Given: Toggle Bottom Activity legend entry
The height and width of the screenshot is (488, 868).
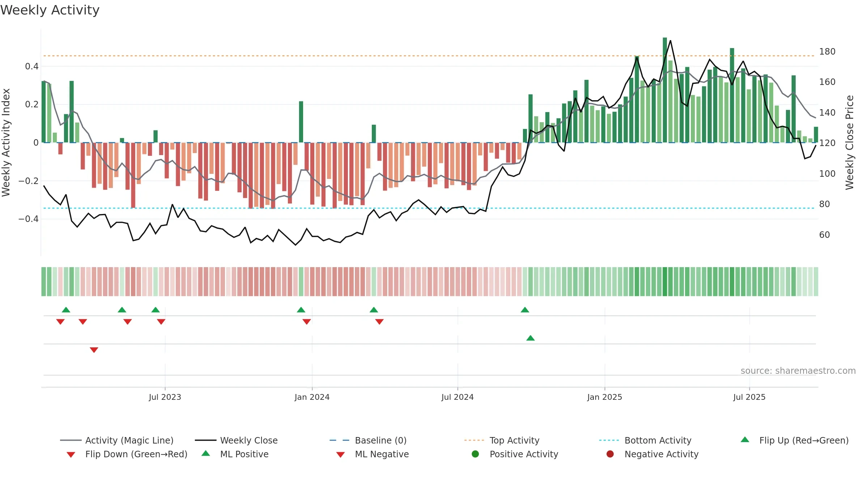Looking at the screenshot, I should coord(645,440).
